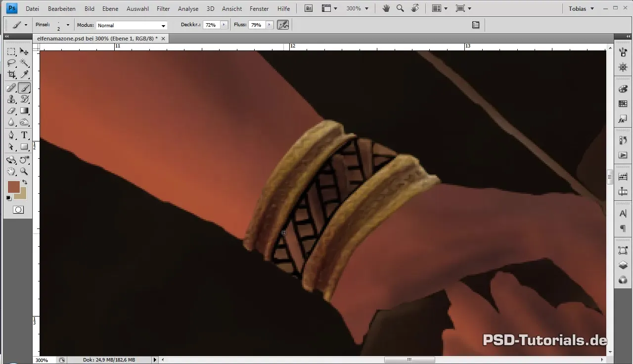Screen dimensions: 633x364
Task: Toggle Quick Mask mode
Action: click(x=18, y=210)
